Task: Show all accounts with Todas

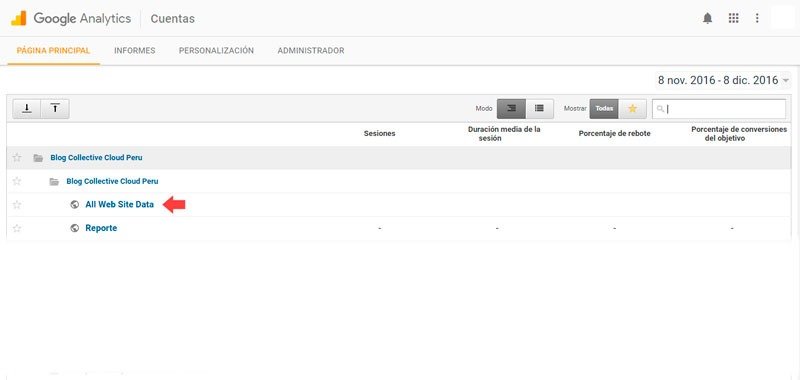Action: point(604,109)
